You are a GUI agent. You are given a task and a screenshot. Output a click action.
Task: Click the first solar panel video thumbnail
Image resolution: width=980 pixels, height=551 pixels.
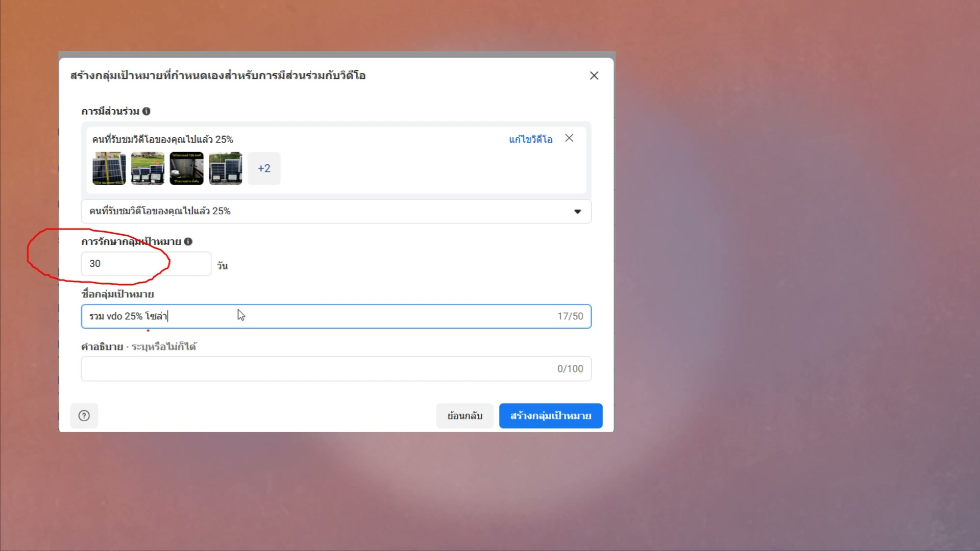[109, 168]
